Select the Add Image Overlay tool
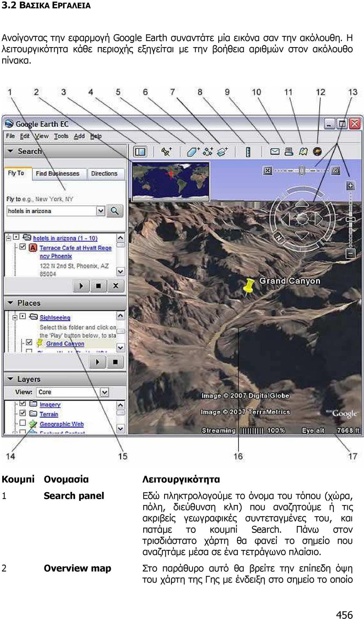Viewport: 364px width, 619px height. click(x=222, y=152)
